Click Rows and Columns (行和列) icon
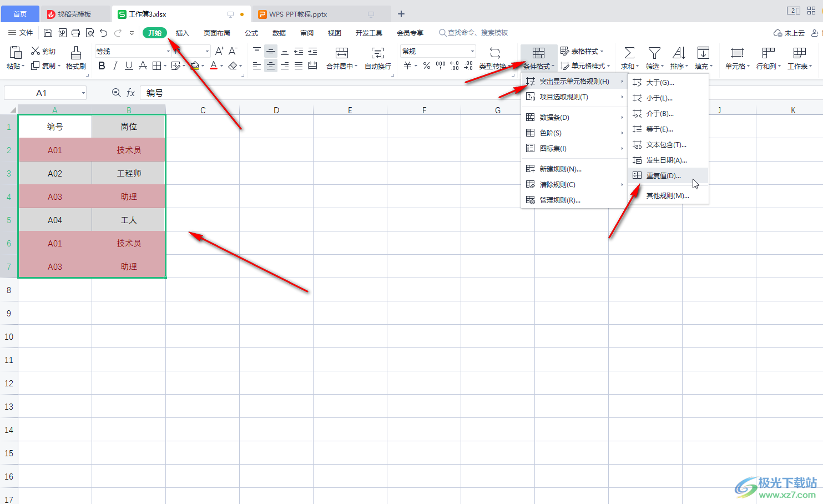Image resolution: width=823 pixels, height=504 pixels. point(768,53)
